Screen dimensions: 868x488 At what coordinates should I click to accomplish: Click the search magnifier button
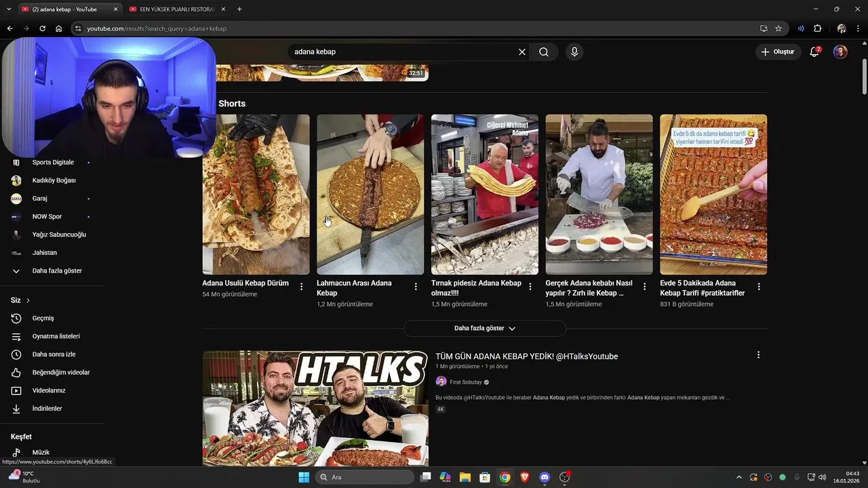click(544, 52)
